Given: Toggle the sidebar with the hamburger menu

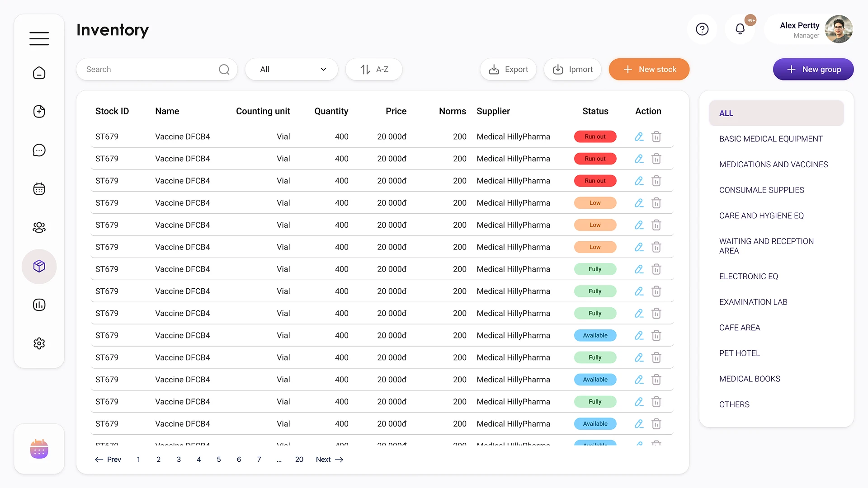Looking at the screenshot, I should tap(39, 38).
